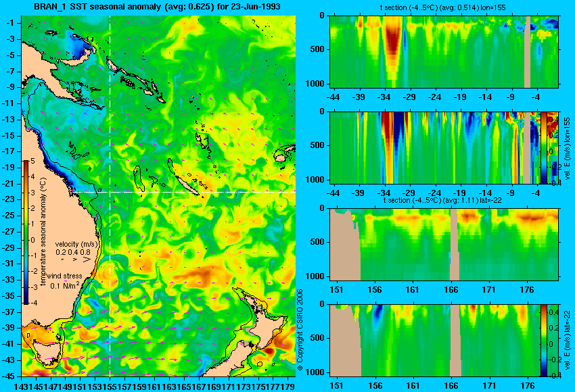Screen dimensions: 575x392
Task: Click the 't section ... lat=-22' plot title
Action: (x=442, y=201)
